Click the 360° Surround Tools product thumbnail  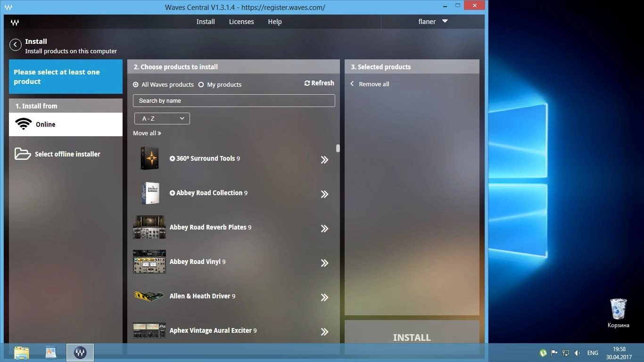[x=149, y=158]
